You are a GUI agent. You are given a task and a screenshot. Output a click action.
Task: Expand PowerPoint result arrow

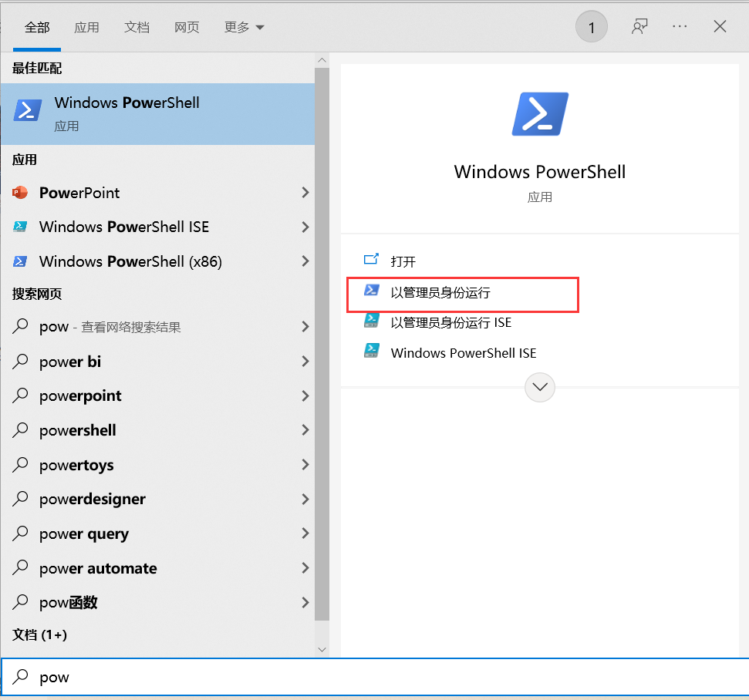point(305,193)
